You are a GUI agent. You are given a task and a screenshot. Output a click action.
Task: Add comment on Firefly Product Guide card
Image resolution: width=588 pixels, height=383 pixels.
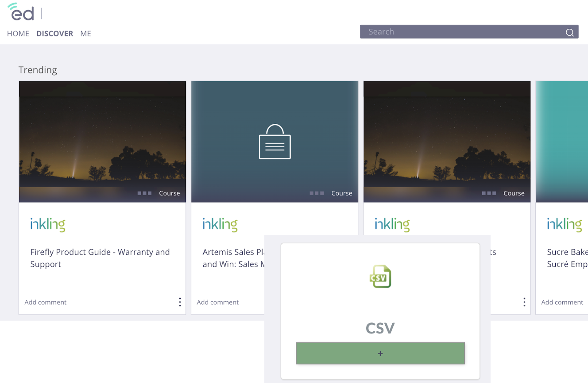[46, 303]
